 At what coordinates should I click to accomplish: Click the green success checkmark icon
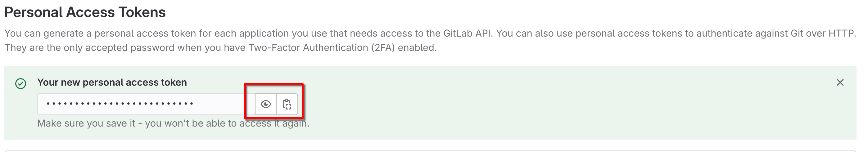(x=21, y=83)
